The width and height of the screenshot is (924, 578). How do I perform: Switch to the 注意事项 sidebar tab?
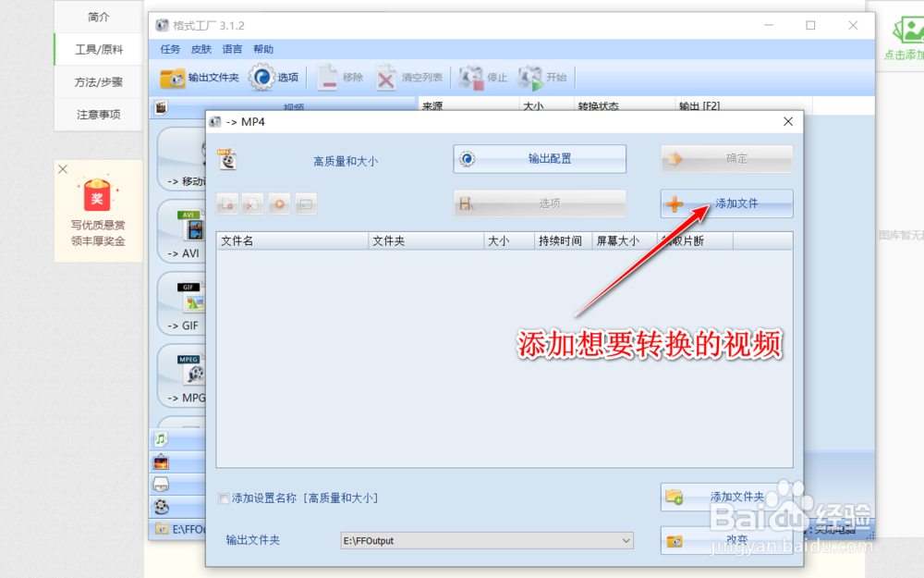click(x=99, y=115)
